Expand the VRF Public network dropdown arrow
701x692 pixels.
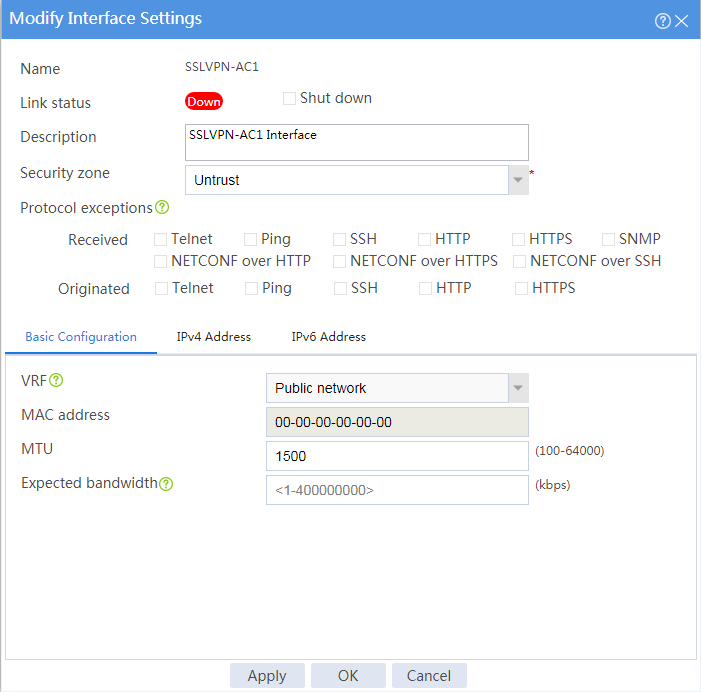[518, 388]
